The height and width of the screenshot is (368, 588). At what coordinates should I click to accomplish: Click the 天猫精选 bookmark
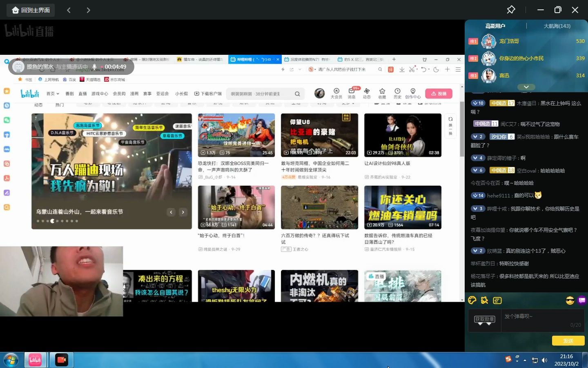point(90,79)
